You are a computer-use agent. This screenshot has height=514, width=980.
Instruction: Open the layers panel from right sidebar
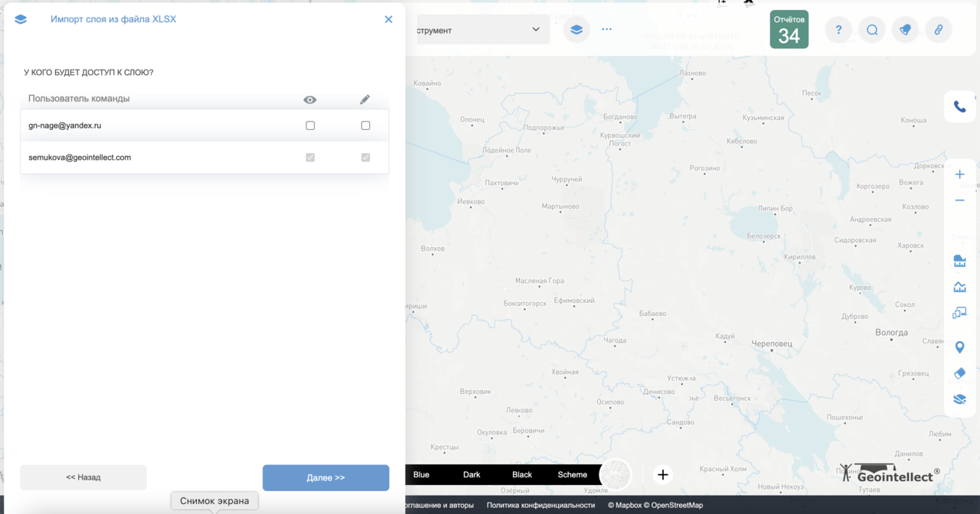pos(959,399)
